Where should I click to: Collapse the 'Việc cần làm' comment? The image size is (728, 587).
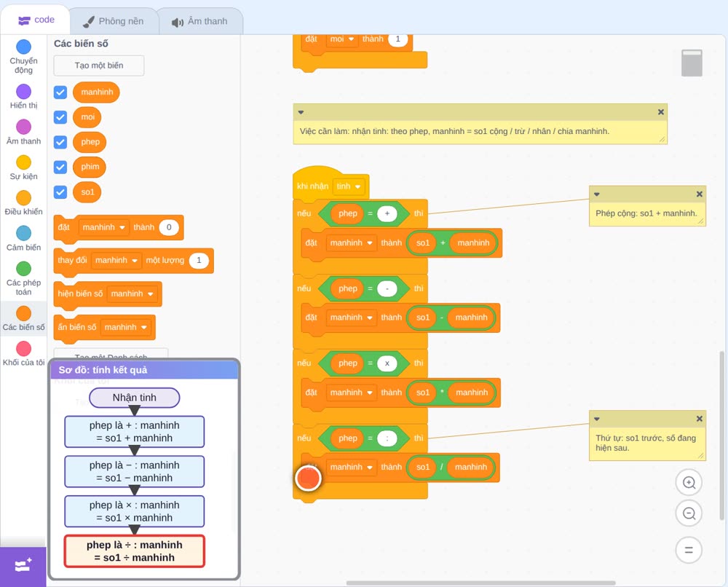[x=301, y=112]
